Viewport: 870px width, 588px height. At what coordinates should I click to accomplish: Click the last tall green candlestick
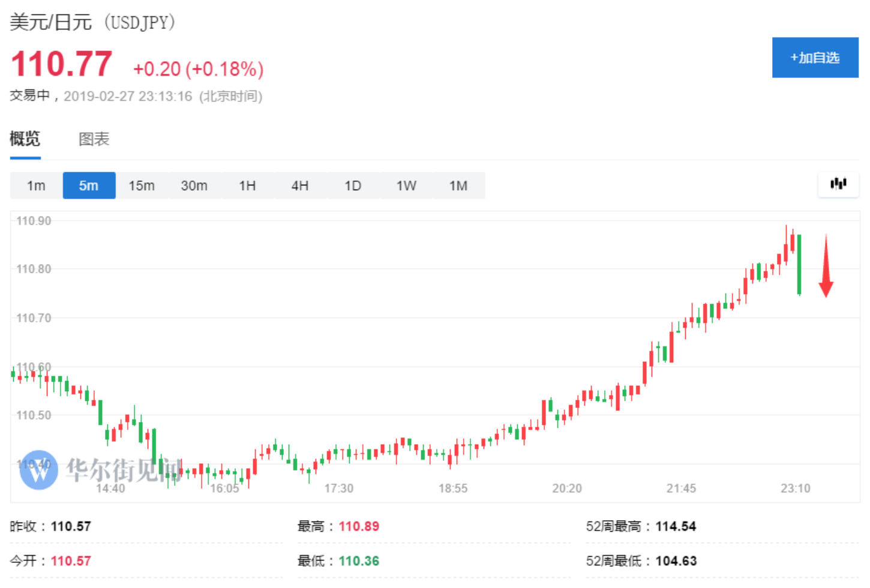pyautogui.click(x=799, y=264)
